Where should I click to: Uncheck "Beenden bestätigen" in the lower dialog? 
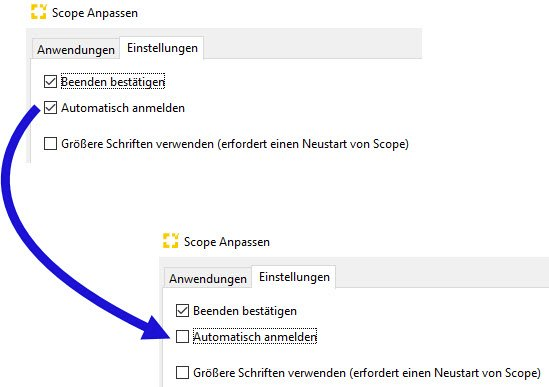pyautogui.click(x=182, y=311)
